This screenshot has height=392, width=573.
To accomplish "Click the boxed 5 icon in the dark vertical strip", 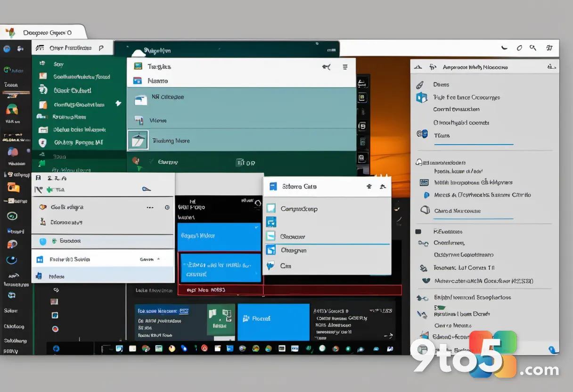I will tap(362, 126).
